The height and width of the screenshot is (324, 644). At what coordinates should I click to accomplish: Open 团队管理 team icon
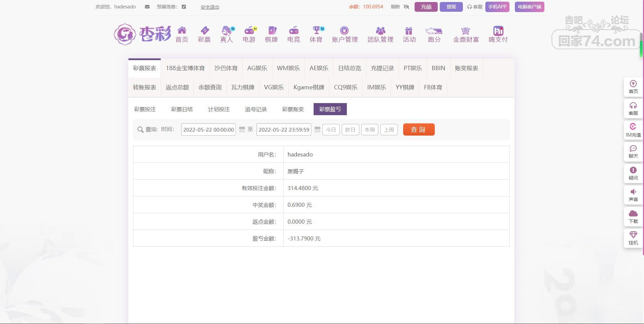tap(380, 31)
